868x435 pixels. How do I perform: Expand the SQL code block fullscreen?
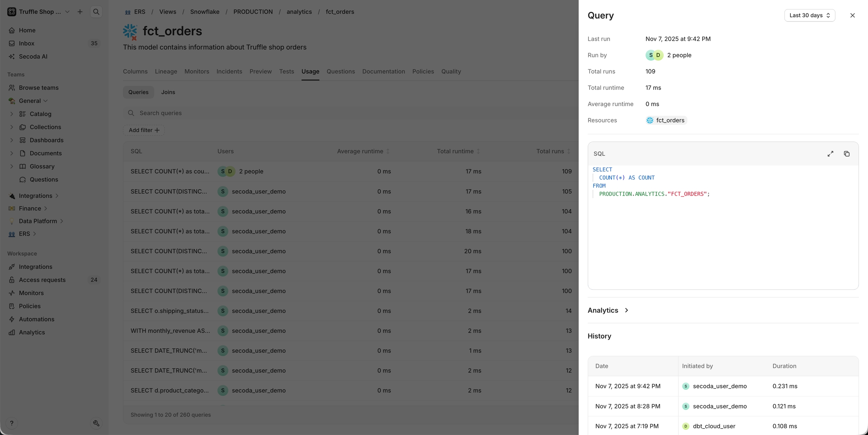click(830, 154)
